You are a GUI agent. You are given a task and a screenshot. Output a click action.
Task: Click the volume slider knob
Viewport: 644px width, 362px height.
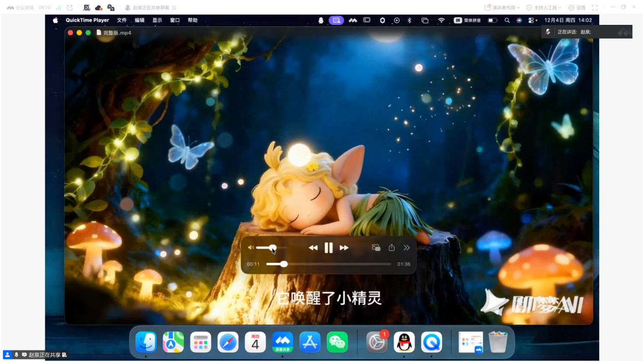[x=273, y=248]
